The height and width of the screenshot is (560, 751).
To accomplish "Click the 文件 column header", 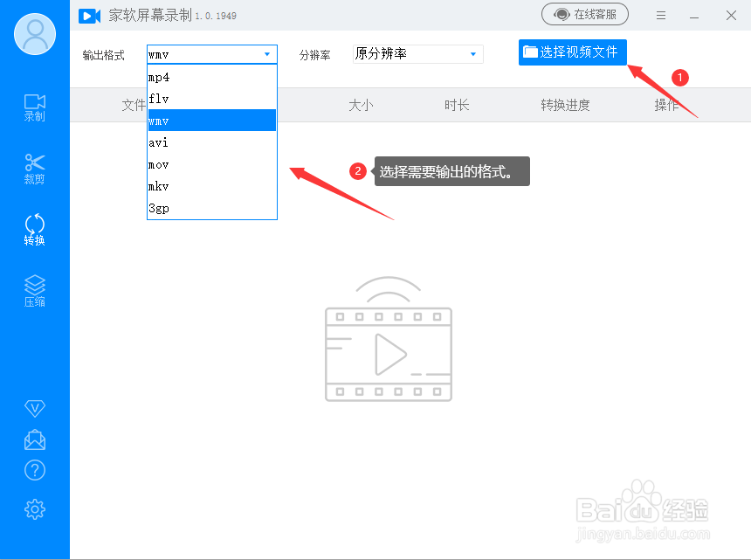I will (x=133, y=104).
